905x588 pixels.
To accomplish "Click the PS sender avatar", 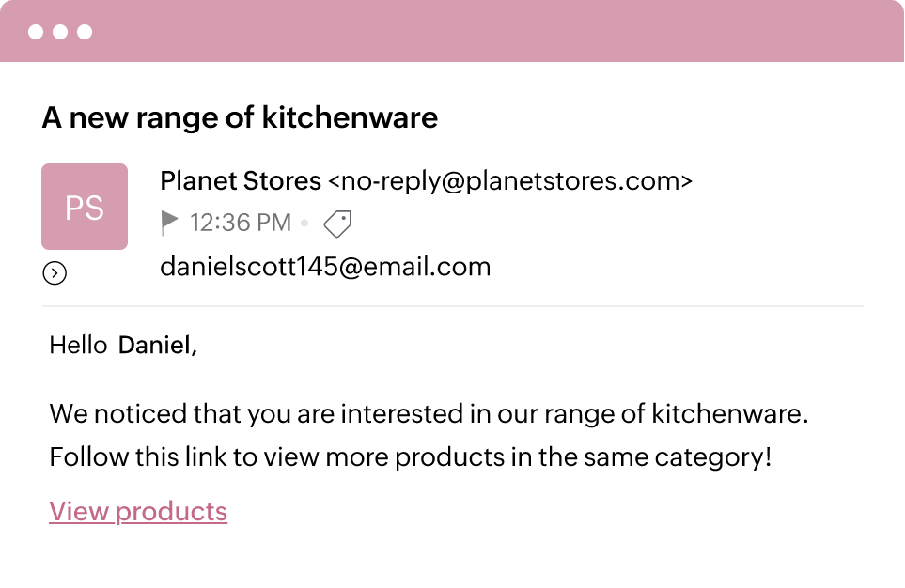I will point(85,207).
